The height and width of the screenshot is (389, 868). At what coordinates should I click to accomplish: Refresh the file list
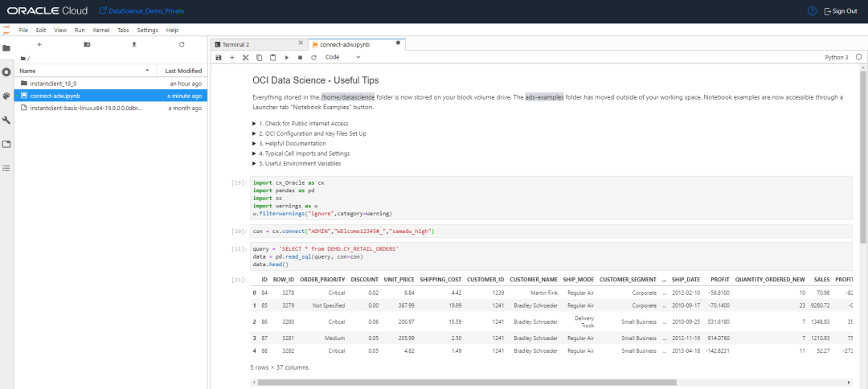tap(182, 44)
